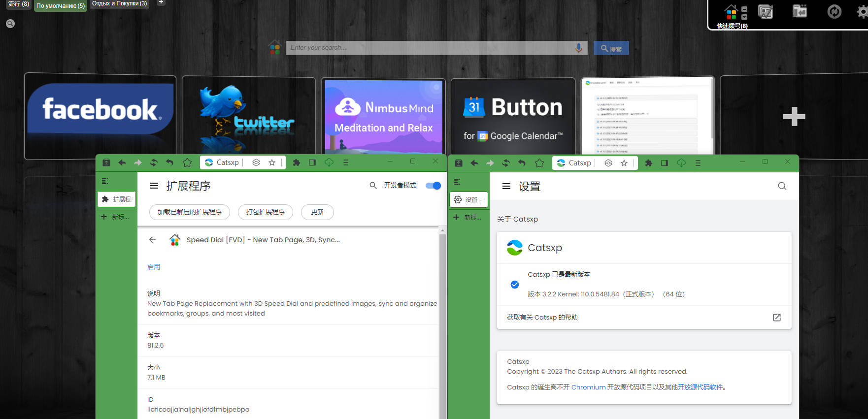Switch to the 流行 (8) group tab
Image resolution: width=868 pixels, height=419 pixels.
point(19,4)
